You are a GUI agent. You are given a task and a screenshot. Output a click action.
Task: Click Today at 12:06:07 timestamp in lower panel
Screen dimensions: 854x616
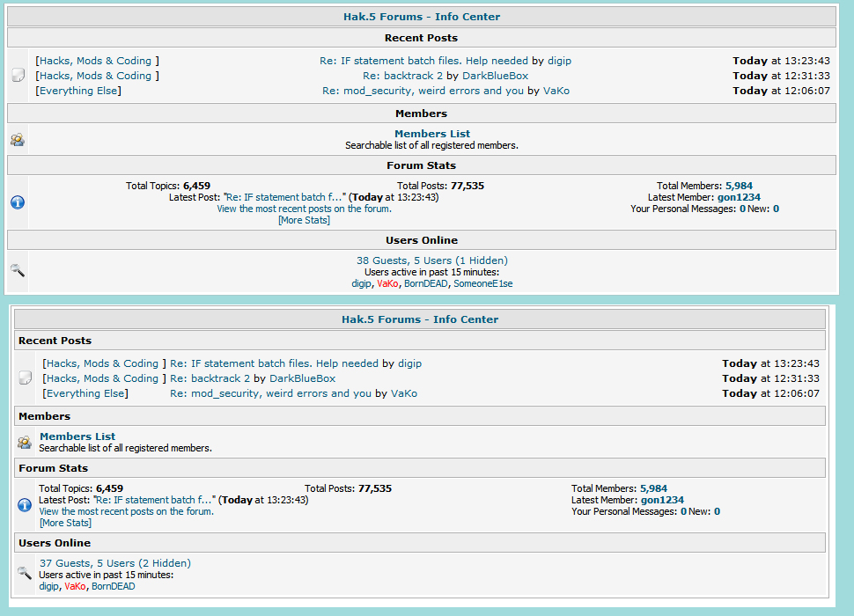770,393
